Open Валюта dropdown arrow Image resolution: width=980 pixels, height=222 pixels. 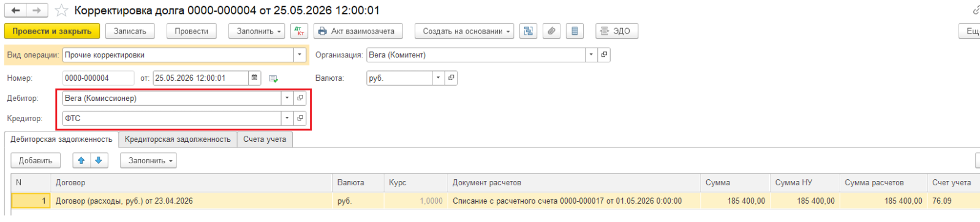point(438,78)
